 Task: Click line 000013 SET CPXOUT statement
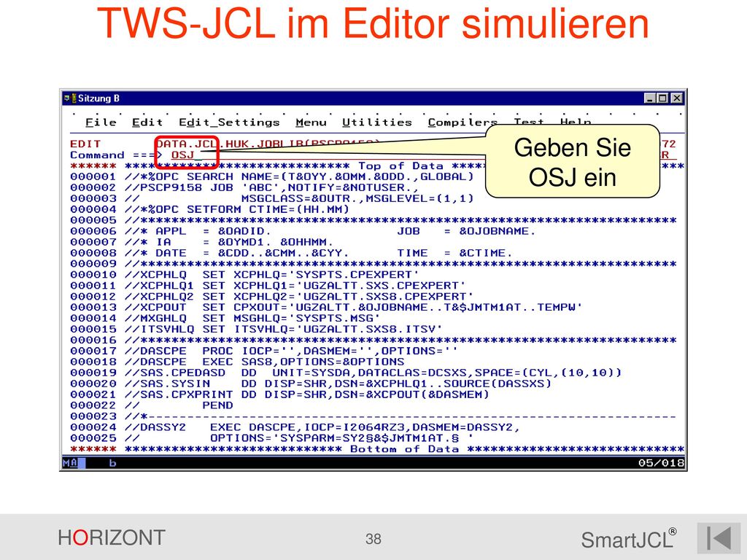[x=326, y=308]
